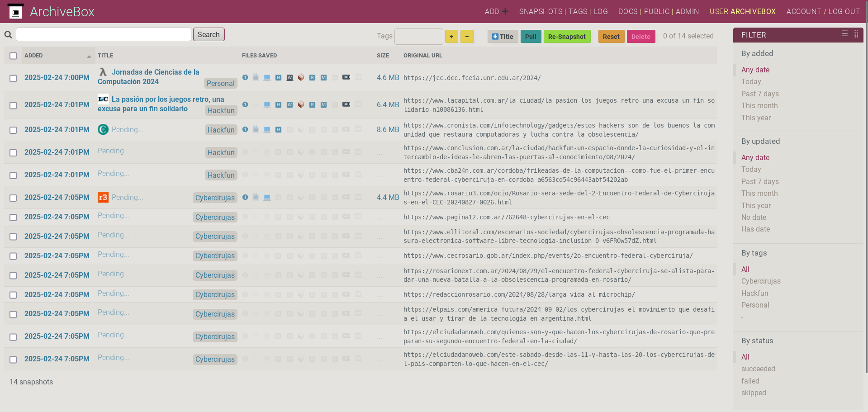Click the ArchiveBox logo icon
868x412 pixels.
coord(15,12)
